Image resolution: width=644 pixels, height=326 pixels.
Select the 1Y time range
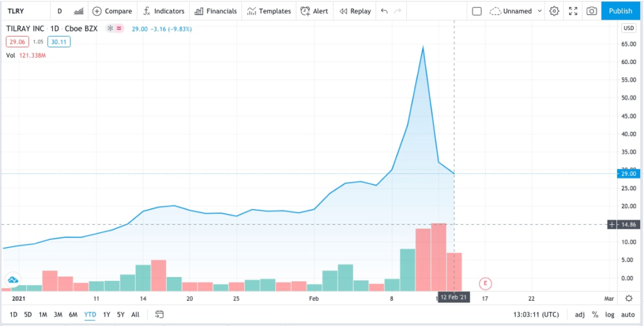pos(106,315)
